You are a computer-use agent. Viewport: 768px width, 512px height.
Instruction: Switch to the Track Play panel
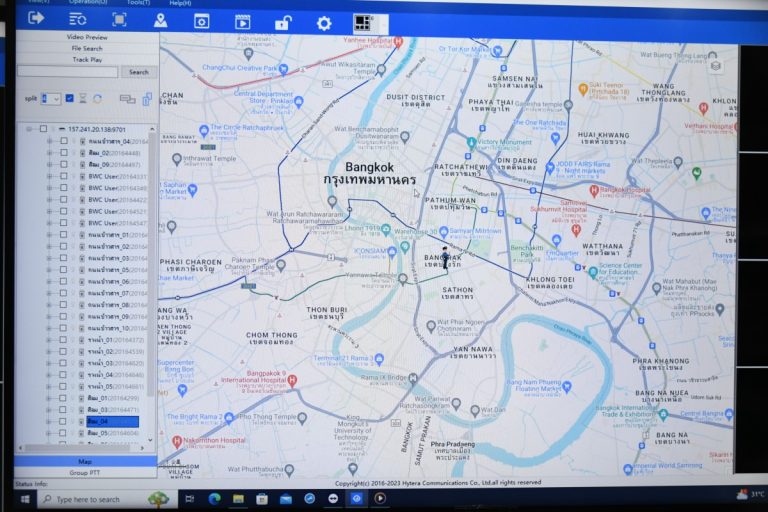coord(87,59)
